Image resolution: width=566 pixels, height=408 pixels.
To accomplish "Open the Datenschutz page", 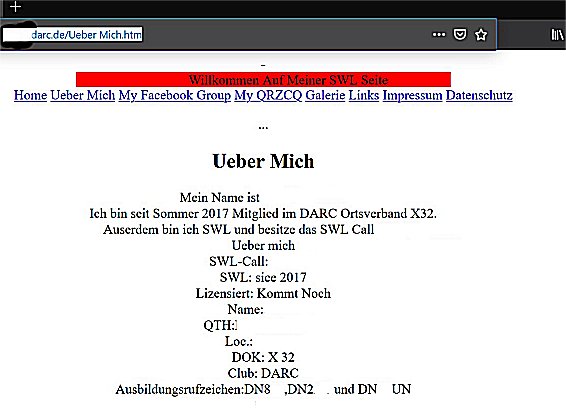I will (x=479, y=95).
